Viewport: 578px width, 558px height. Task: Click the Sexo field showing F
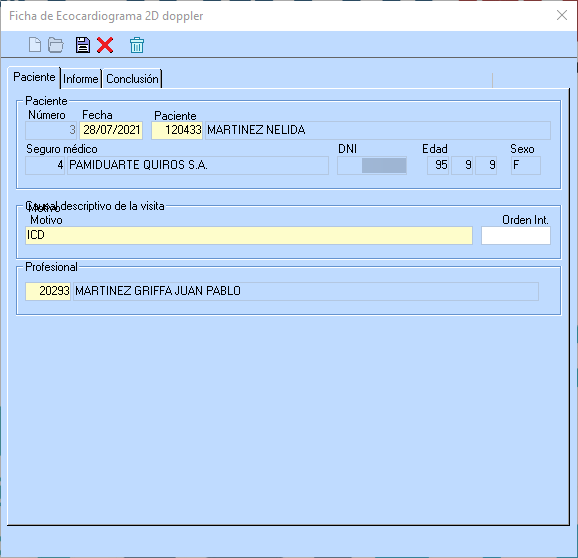click(x=526, y=165)
